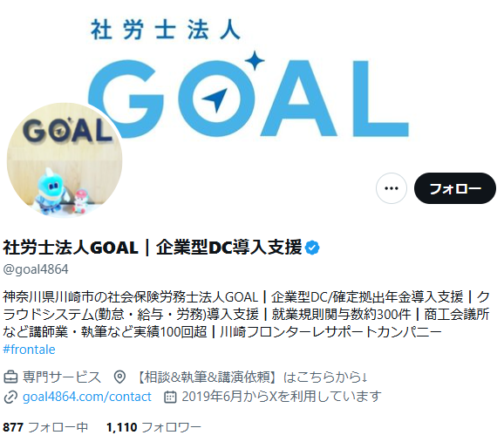Image resolution: width=504 pixels, height=435 pixels.
Task: Click the #frontale hashtag
Action: [x=30, y=350]
